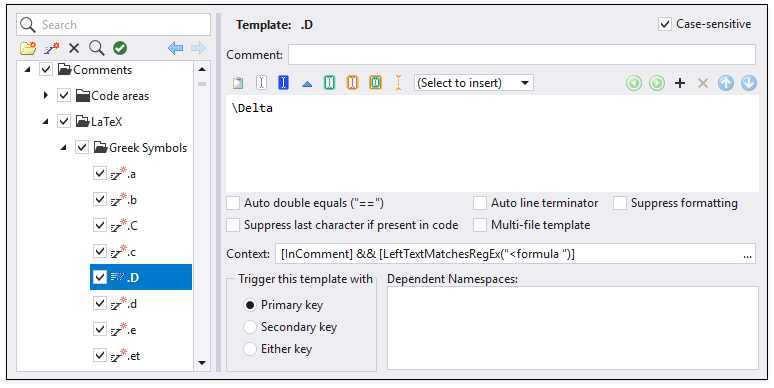Click the green check mark icon
This screenshot has width=774, height=388.
120,48
